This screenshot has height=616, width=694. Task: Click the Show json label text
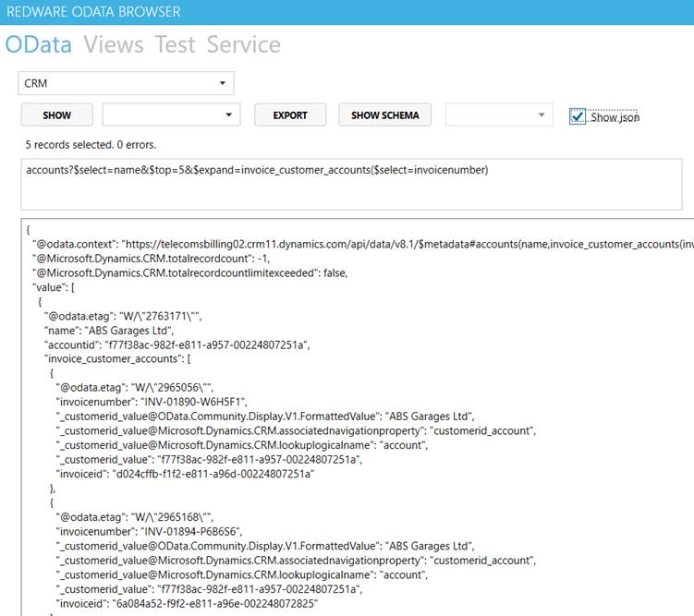tap(615, 117)
